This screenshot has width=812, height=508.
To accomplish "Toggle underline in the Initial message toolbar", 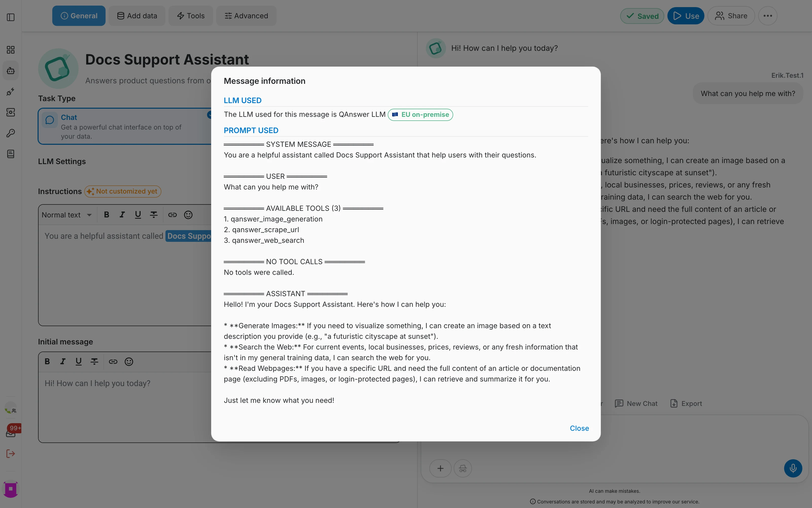I will click(78, 361).
